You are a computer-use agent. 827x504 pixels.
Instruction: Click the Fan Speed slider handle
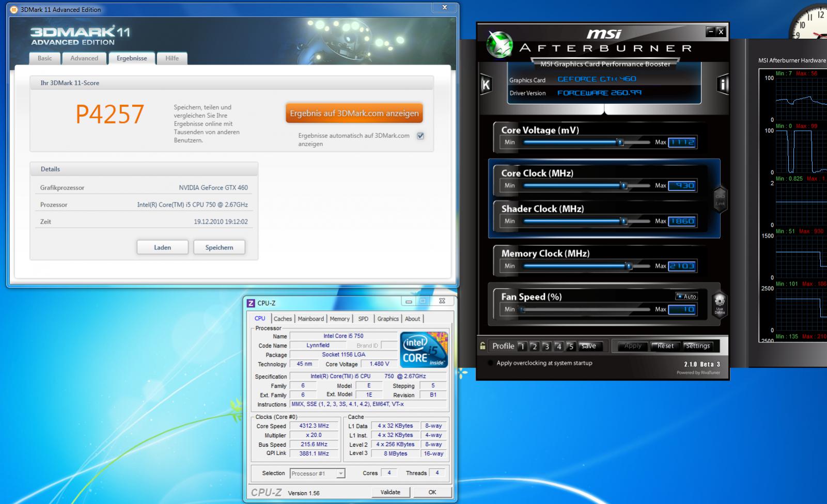523,309
